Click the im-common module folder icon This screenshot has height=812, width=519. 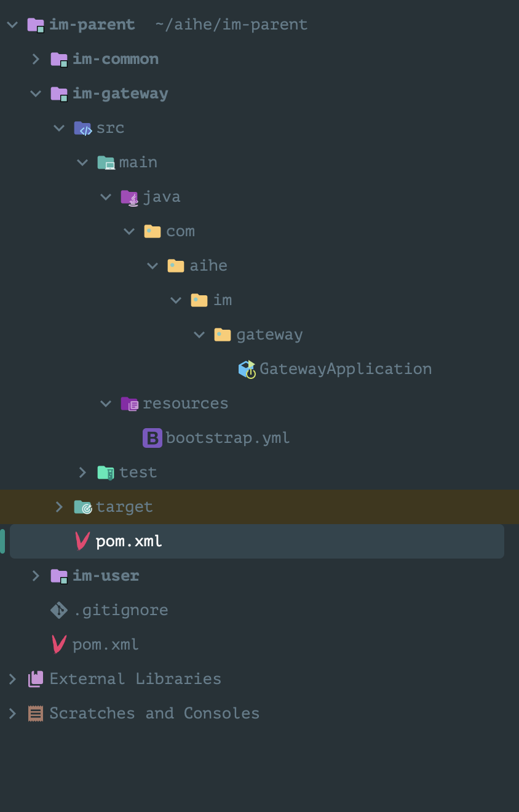click(60, 60)
